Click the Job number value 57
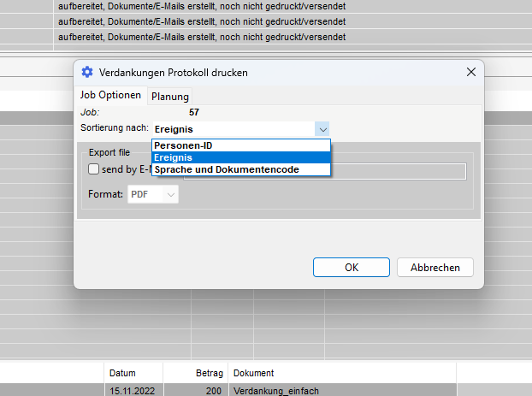 point(193,112)
